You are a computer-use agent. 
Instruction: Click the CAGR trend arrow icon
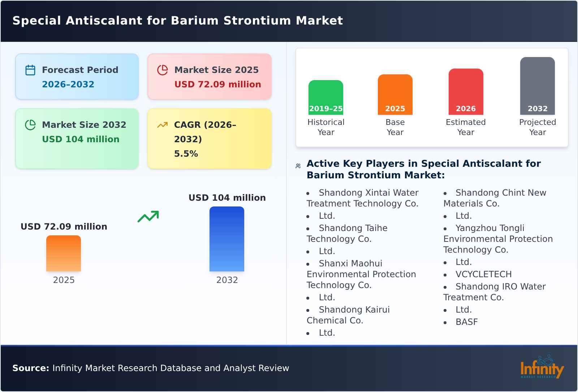[163, 125]
